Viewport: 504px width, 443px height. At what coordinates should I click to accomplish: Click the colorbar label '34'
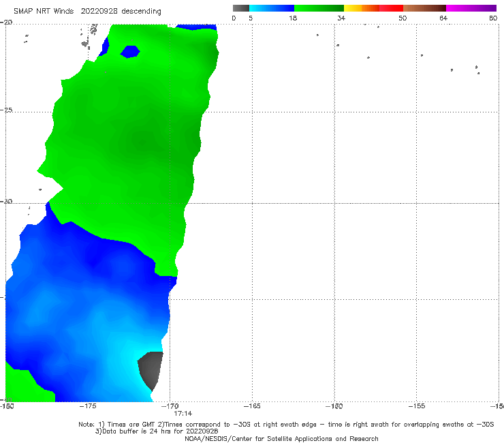(341, 18)
